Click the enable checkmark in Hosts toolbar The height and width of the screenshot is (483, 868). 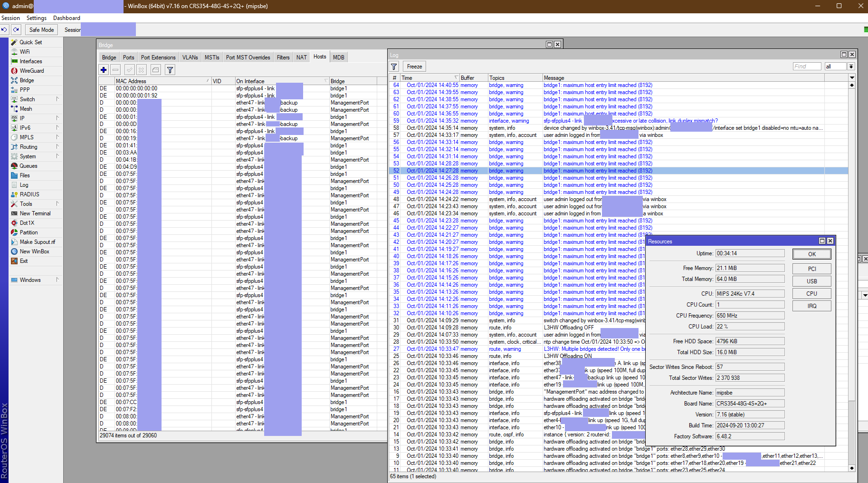pos(129,70)
